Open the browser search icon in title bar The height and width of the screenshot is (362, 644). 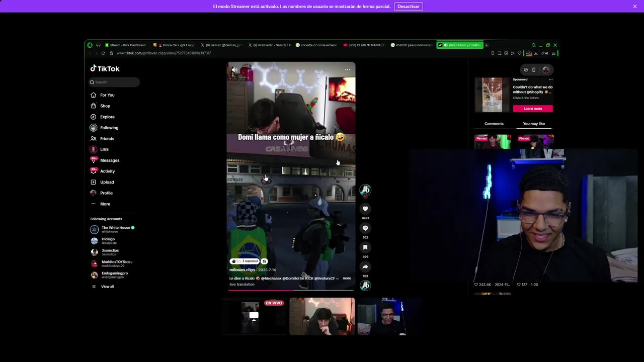[x=534, y=45]
